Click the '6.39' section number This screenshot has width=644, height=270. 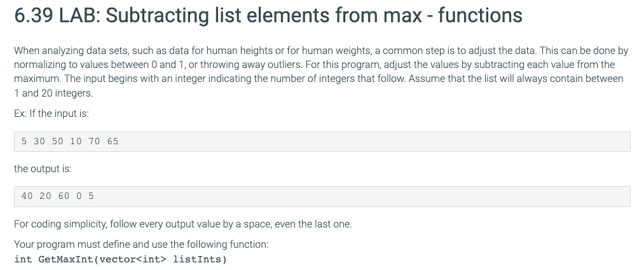(34, 16)
